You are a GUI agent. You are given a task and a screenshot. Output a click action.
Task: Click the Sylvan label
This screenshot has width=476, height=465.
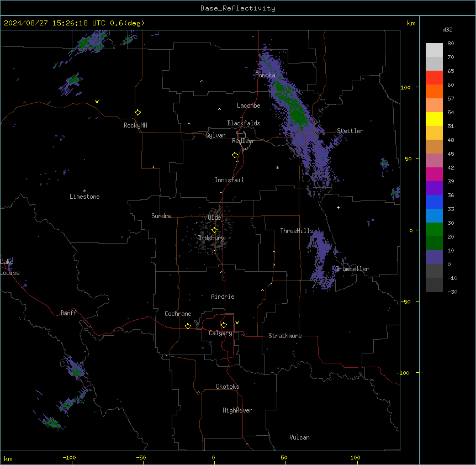click(x=215, y=135)
